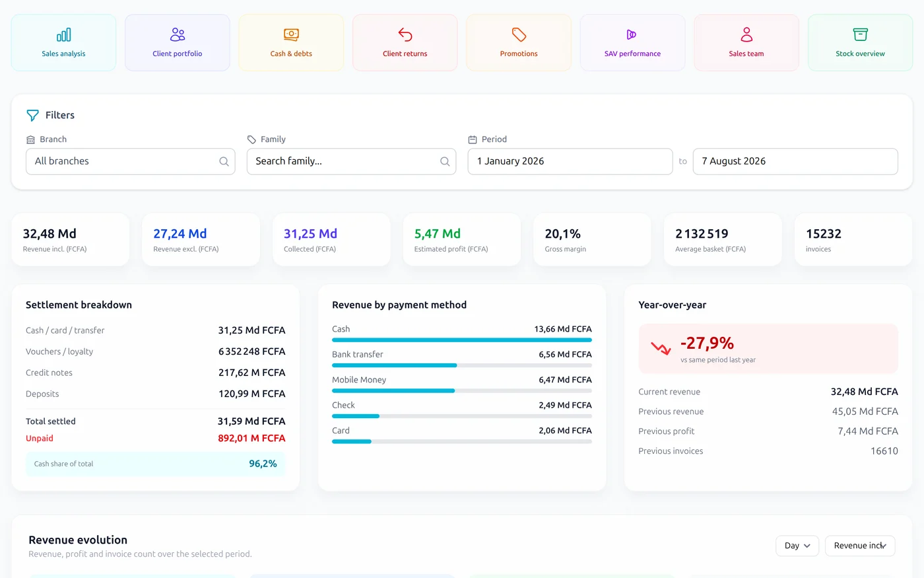The image size is (924, 578).
Task: Open the All branches selector
Action: [x=131, y=161]
